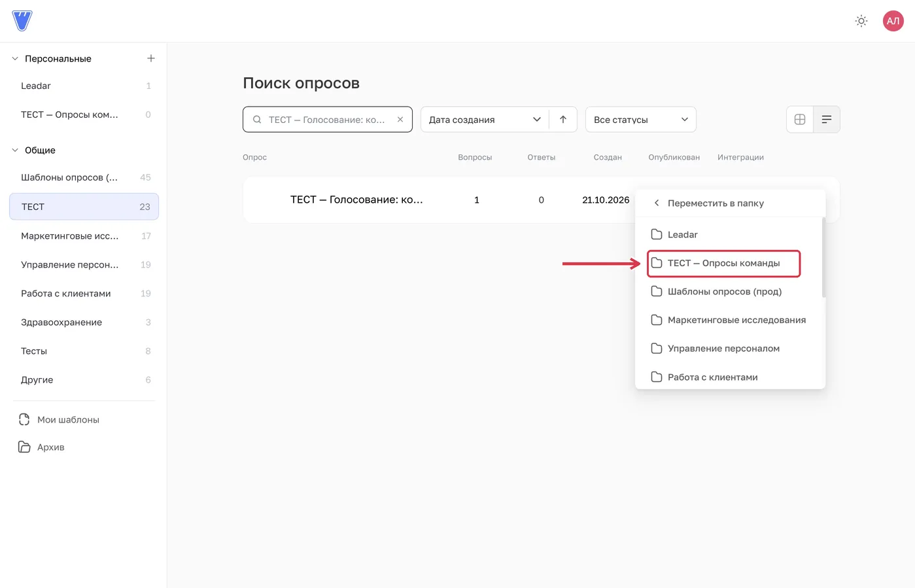Click the Создан column header
This screenshot has height=588, width=915.
(x=608, y=157)
